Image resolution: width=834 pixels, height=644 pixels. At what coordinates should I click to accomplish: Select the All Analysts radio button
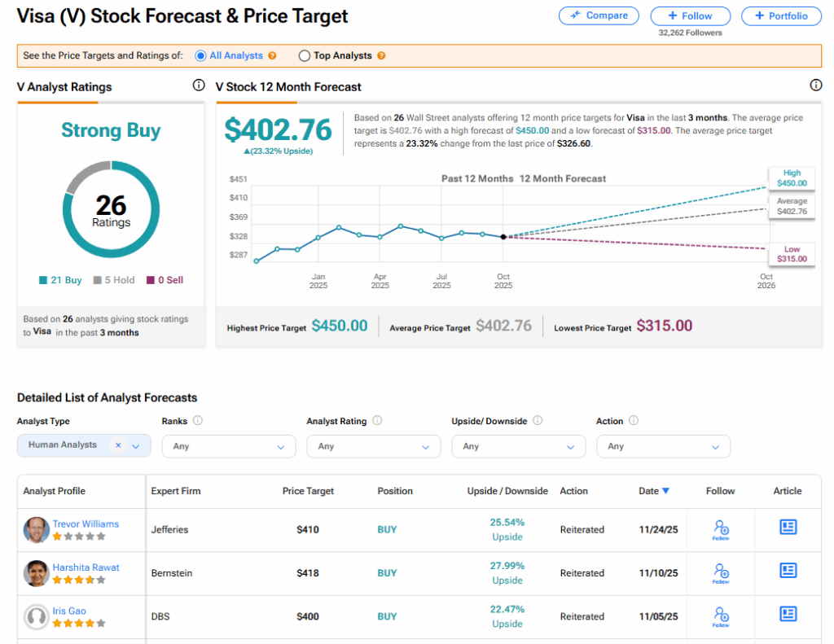(200, 56)
